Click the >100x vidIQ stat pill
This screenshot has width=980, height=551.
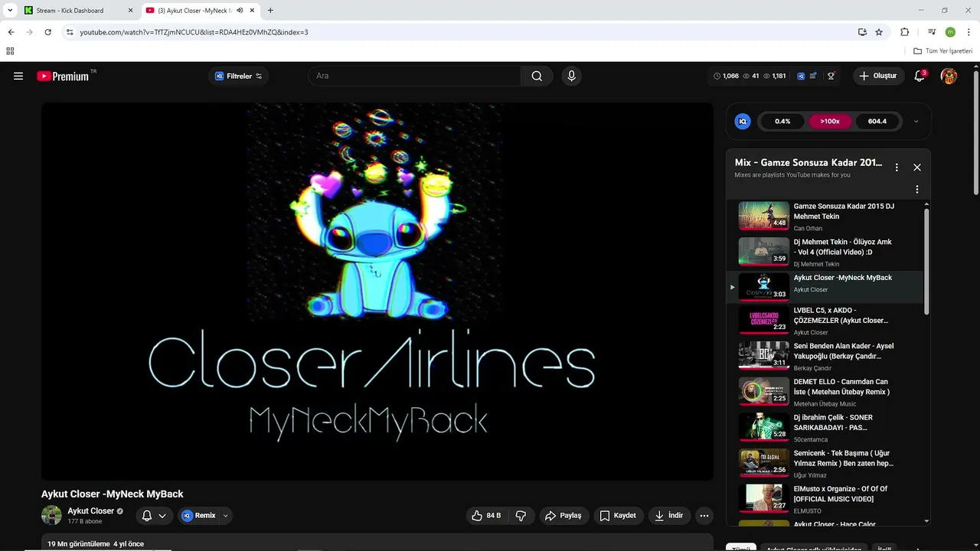click(x=830, y=121)
